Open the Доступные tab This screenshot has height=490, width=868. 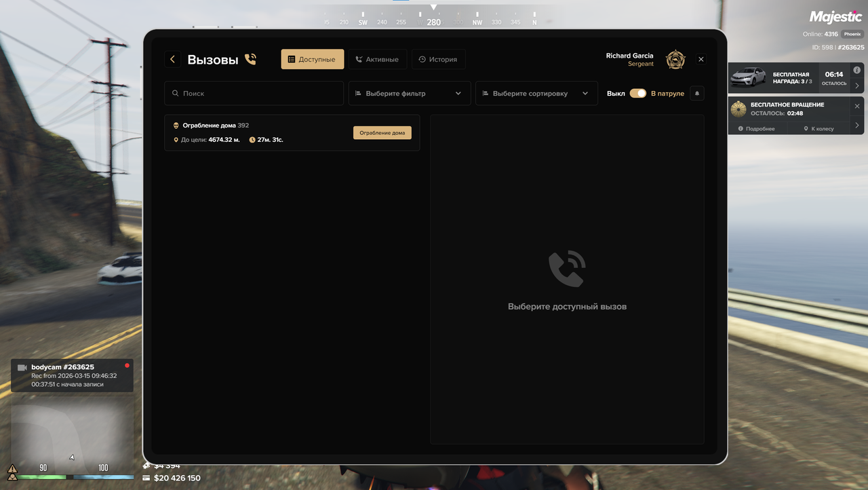click(x=313, y=59)
